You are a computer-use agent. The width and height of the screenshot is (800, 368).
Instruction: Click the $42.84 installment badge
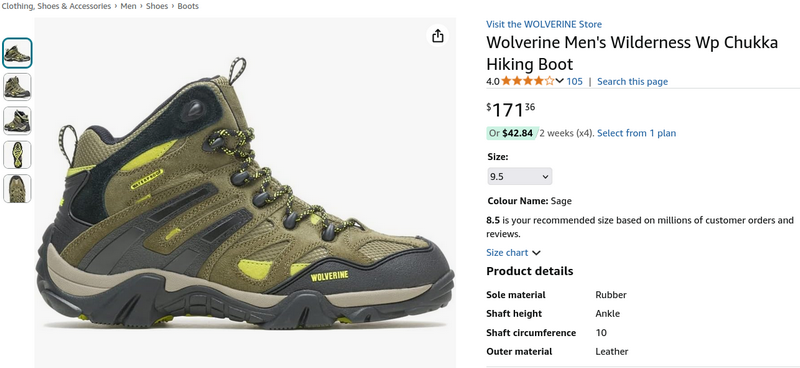(x=512, y=133)
